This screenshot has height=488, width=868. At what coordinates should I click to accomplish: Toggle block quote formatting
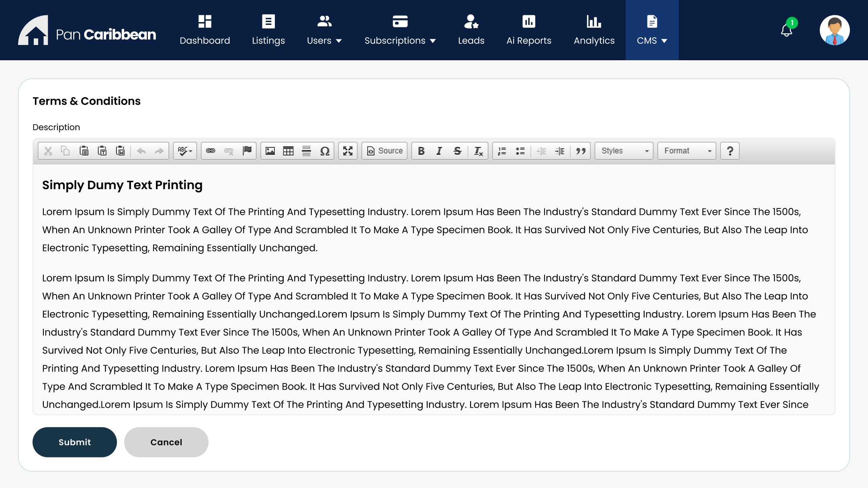tap(581, 151)
